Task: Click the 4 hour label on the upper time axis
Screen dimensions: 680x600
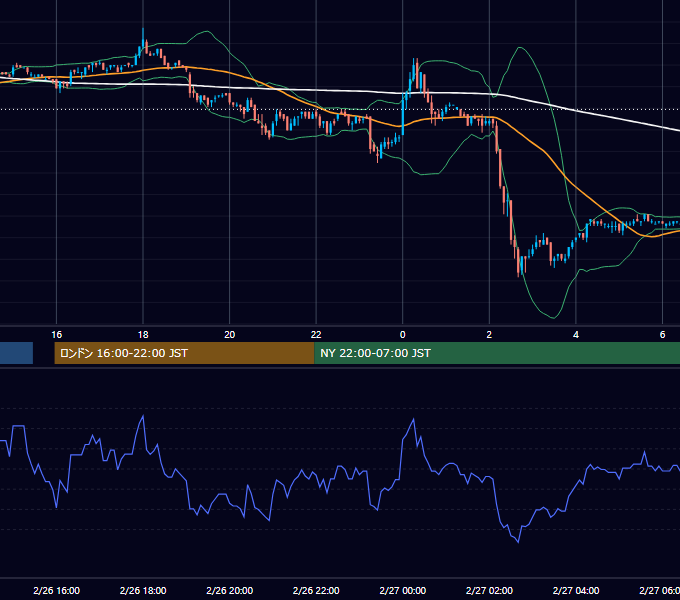Action: click(x=576, y=335)
